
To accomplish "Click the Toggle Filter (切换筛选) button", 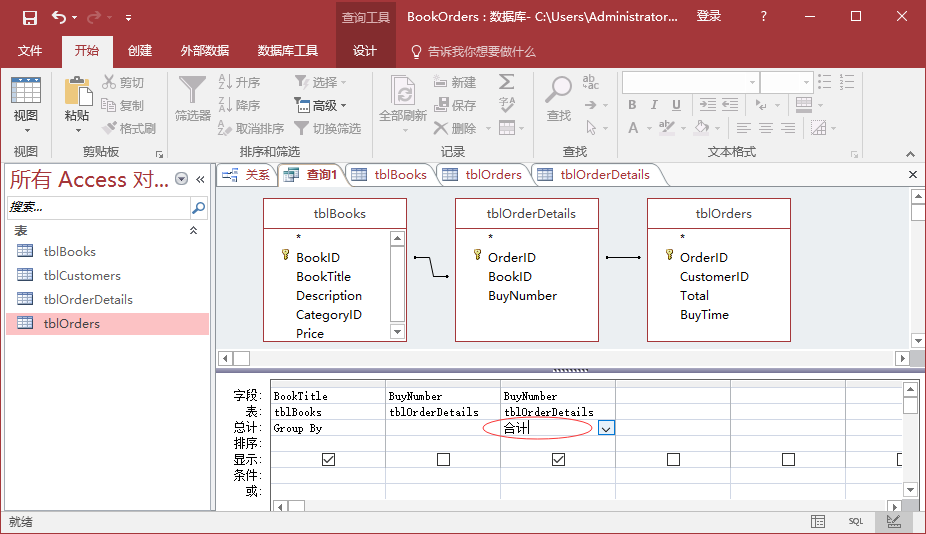I will pos(327,128).
